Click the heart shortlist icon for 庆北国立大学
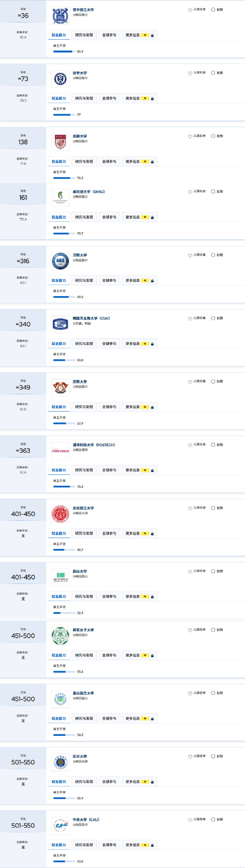The width and height of the screenshot is (245, 868). (x=190, y=508)
